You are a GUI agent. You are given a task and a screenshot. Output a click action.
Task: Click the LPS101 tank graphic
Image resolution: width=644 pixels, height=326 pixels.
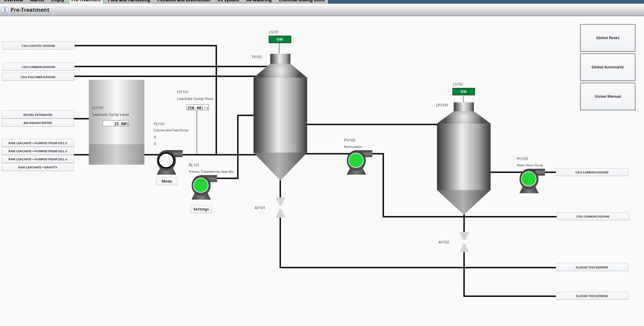tap(464, 158)
